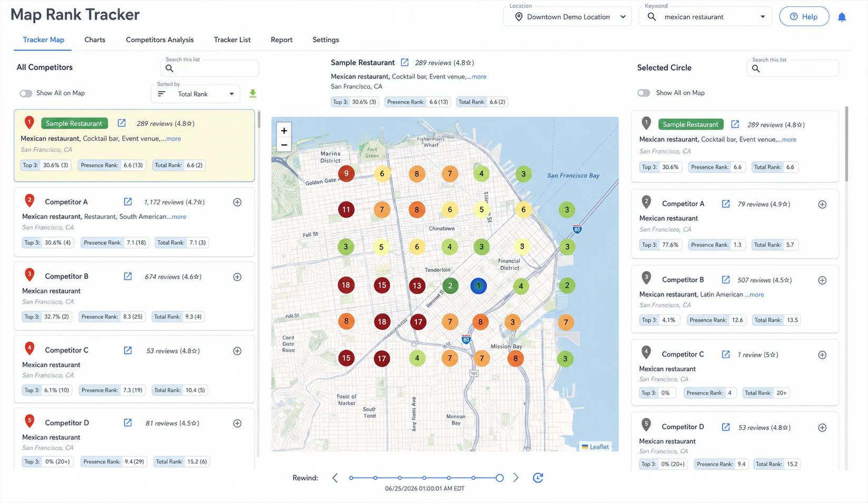Viewport: 868px width, 503px height.
Task: Open the Tracker List tab
Action: point(232,40)
